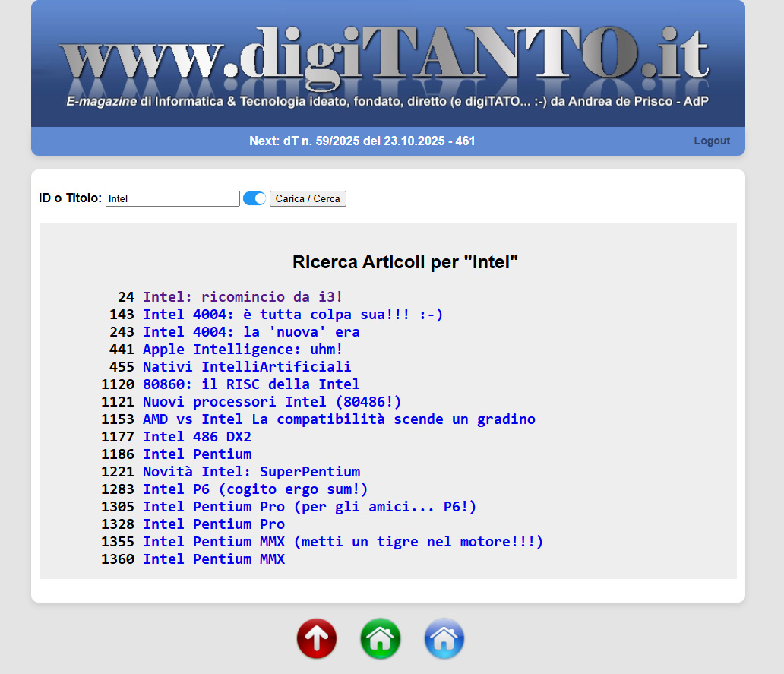Open the article 'Intel 4004: la nuova era'
The image size is (784, 674).
click(251, 331)
